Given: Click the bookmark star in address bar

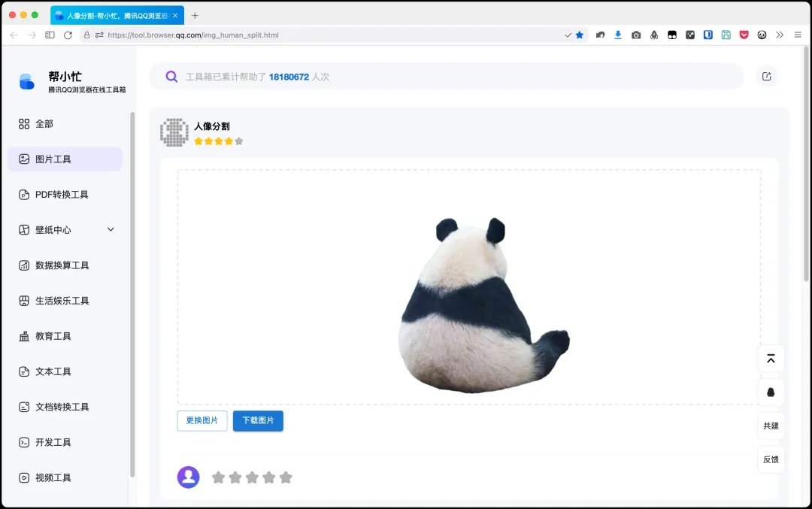Looking at the screenshot, I should [578, 35].
